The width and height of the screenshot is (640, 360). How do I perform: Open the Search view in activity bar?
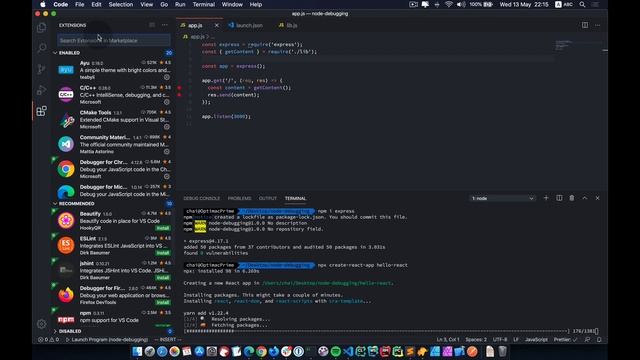(x=42, y=48)
